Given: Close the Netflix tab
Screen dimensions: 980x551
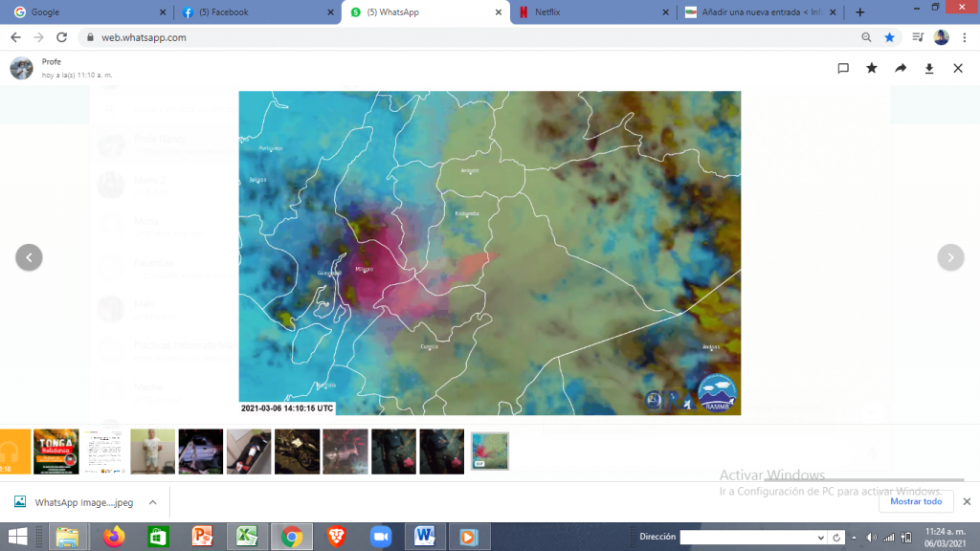Looking at the screenshot, I should pyautogui.click(x=666, y=12).
